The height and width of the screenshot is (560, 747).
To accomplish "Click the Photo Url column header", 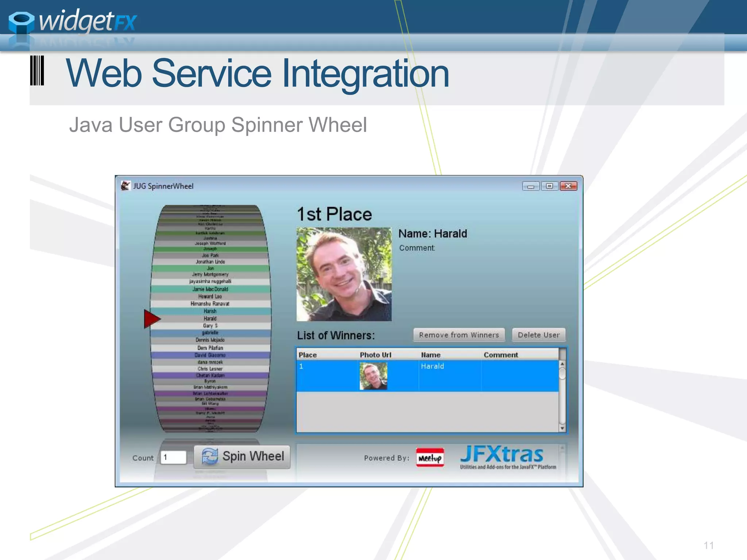I will (375, 355).
